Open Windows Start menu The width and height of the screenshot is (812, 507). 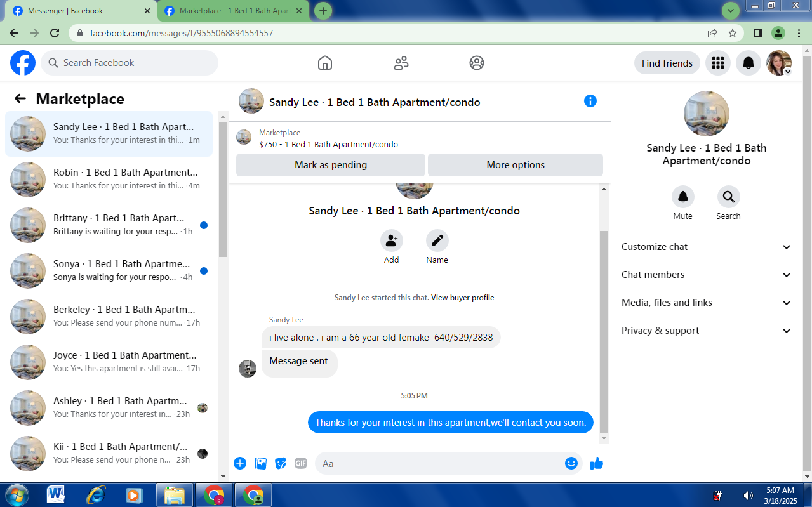click(x=17, y=495)
